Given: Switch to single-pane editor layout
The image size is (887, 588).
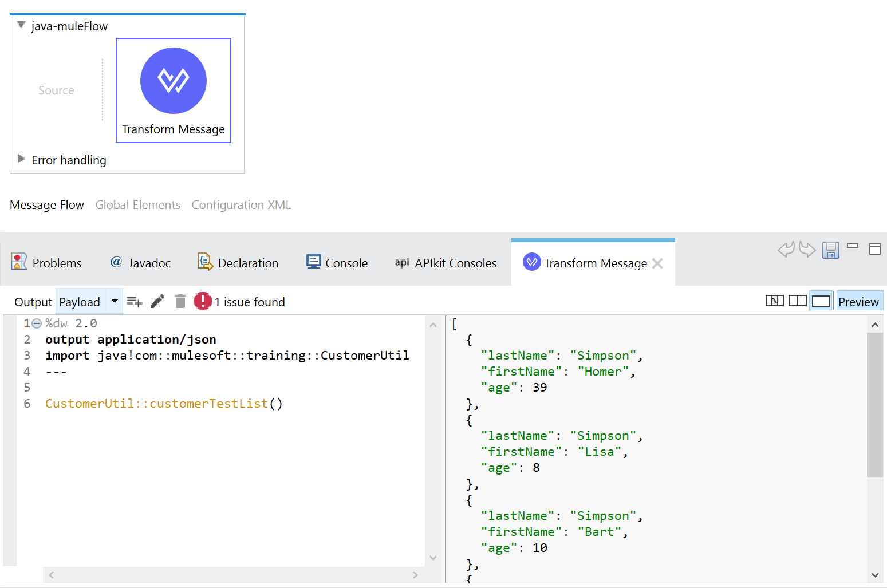Looking at the screenshot, I should coord(821,301).
